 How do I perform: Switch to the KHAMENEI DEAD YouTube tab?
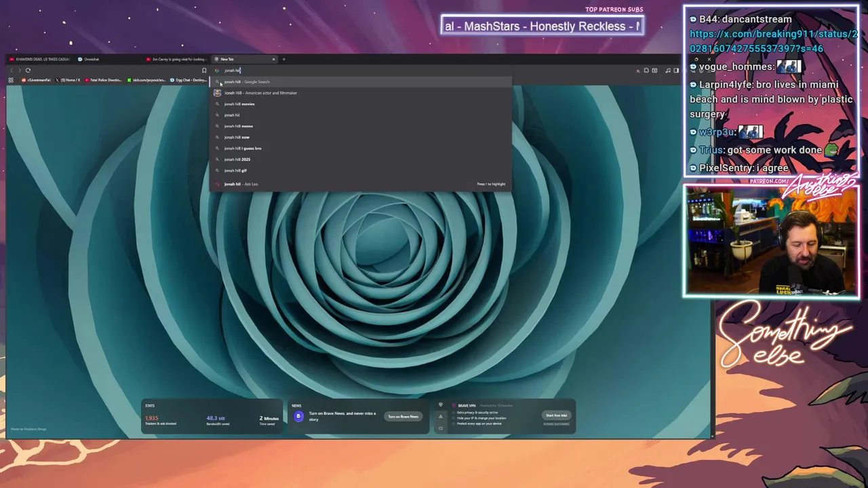(39, 59)
